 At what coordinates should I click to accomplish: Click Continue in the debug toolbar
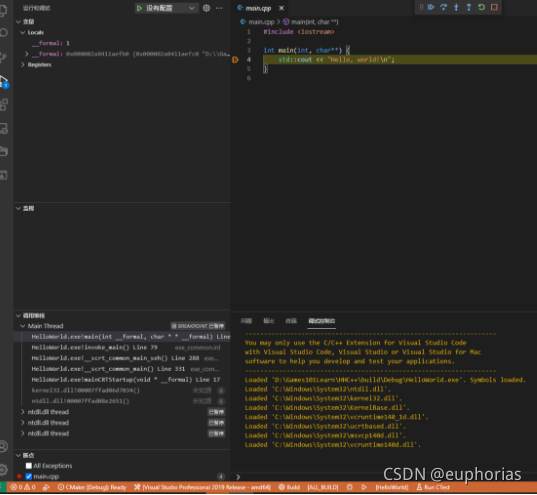431,7
